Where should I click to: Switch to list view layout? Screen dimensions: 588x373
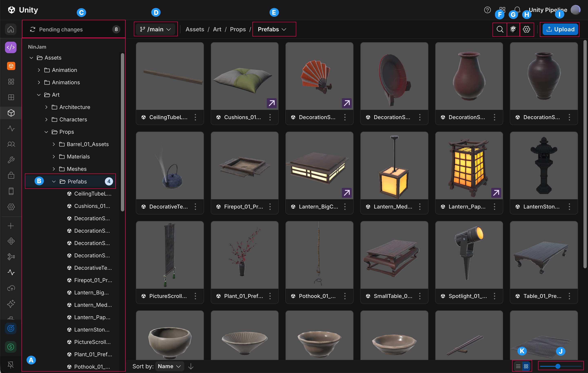pos(518,366)
